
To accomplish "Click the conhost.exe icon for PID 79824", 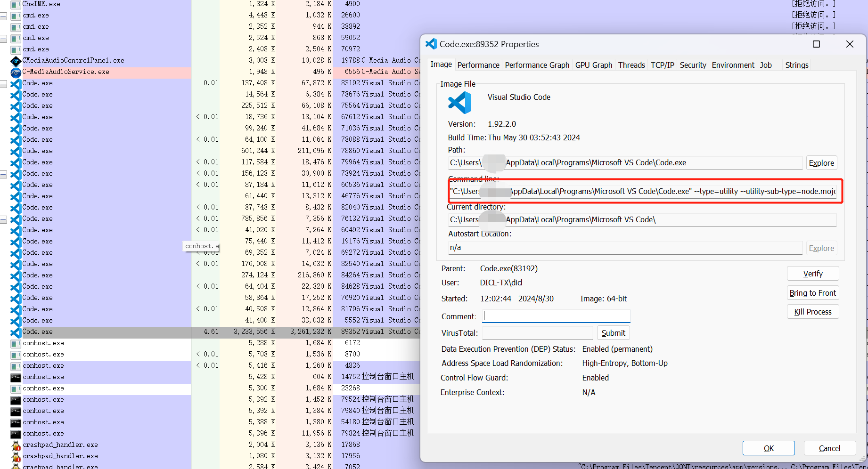I will point(16,434).
